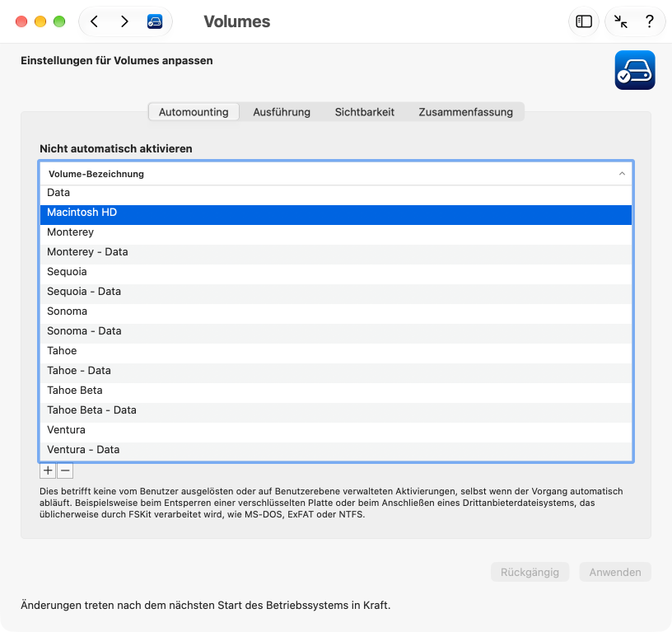Select the Sonoma - Data row
The image size is (672, 632).
tap(336, 333)
